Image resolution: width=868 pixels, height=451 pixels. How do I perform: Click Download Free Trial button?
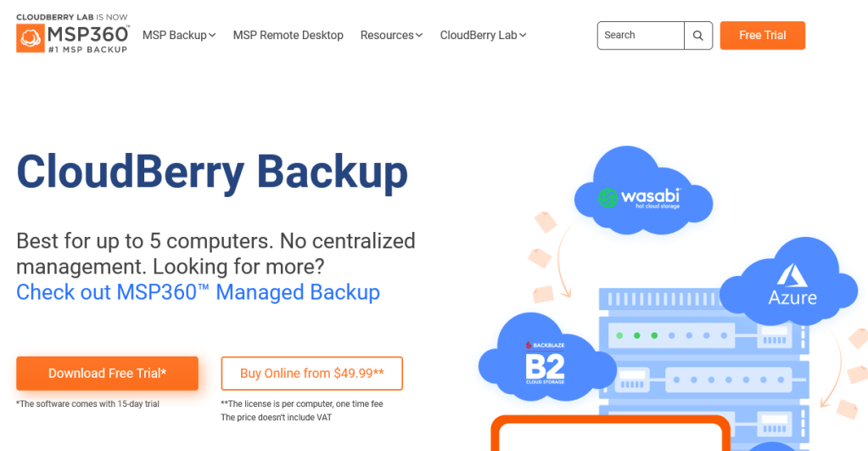[x=108, y=374]
